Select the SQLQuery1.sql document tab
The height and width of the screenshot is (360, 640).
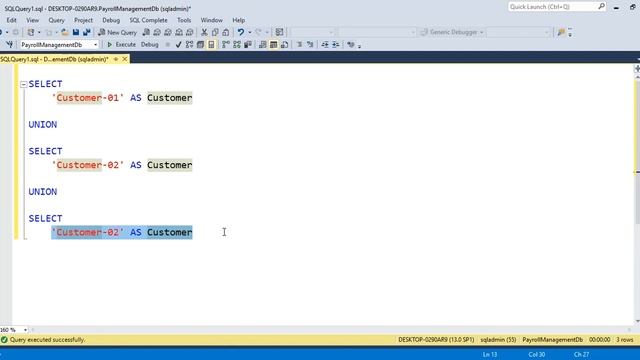click(x=55, y=59)
